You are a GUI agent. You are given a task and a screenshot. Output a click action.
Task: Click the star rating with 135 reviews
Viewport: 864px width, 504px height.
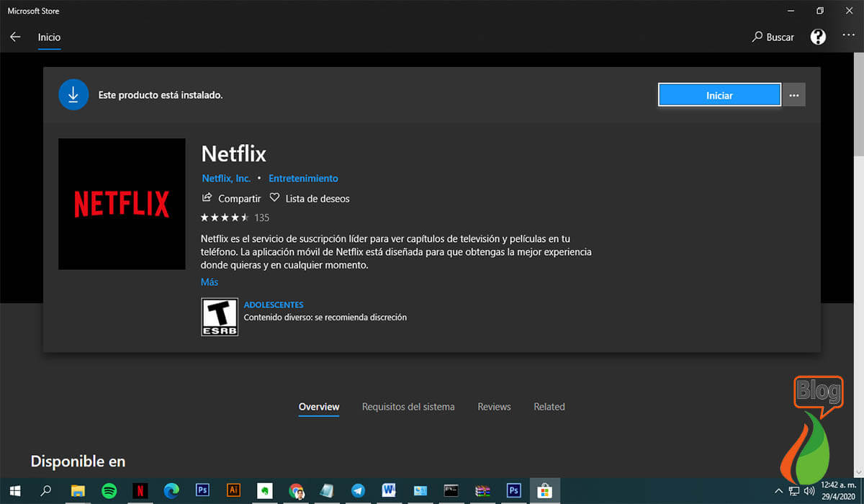point(235,217)
